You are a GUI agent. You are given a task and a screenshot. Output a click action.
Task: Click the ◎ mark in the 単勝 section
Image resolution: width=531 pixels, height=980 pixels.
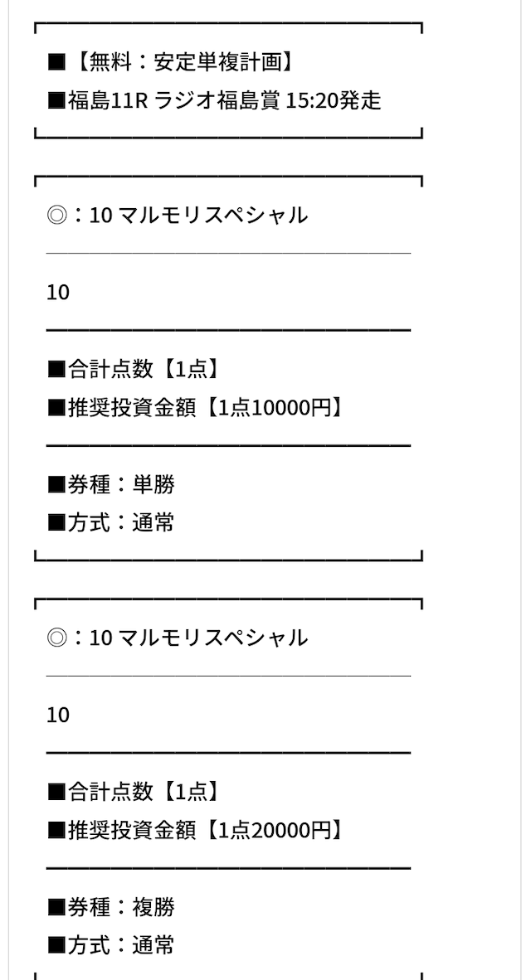(x=56, y=216)
